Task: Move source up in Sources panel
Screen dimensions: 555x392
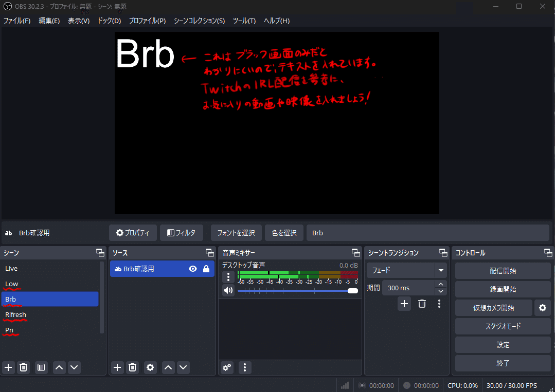Action: coord(168,367)
